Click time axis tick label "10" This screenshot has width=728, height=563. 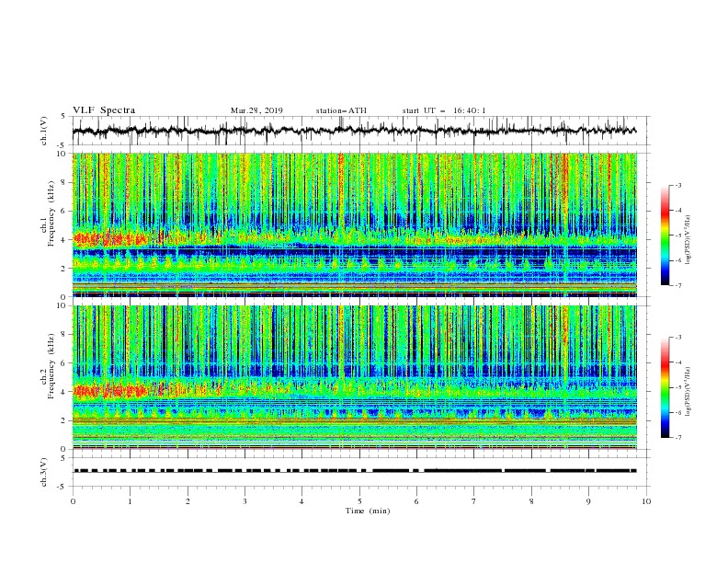tap(646, 501)
